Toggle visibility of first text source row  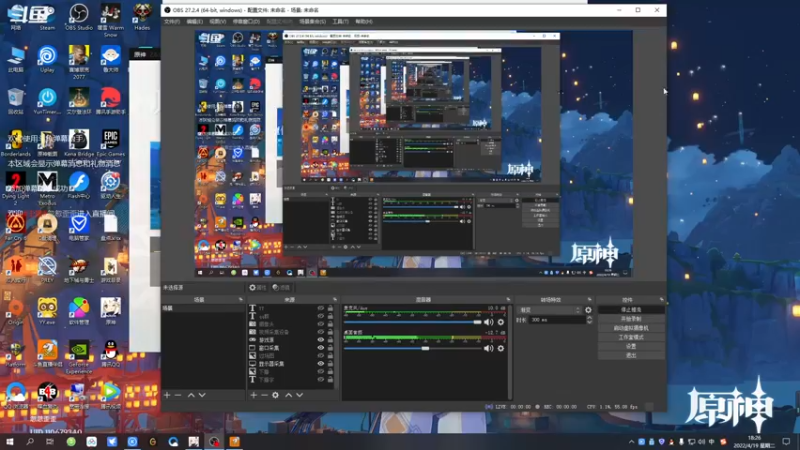tap(320, 308)
